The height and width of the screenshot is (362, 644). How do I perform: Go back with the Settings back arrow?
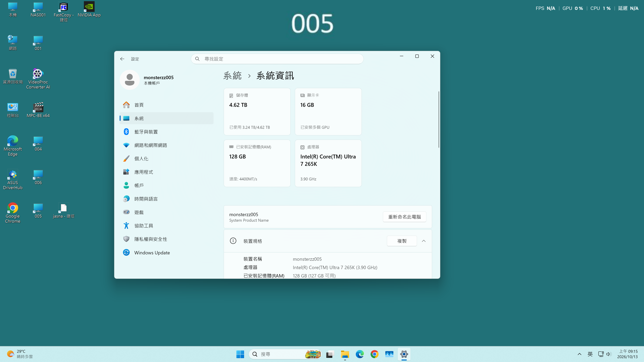pyautogui.click(x=122, y=59)
